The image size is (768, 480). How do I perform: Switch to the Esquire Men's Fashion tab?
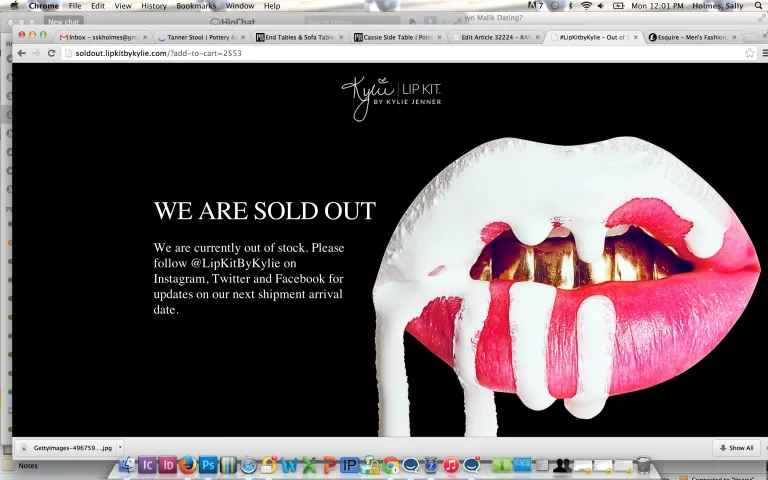pos(692,37)
